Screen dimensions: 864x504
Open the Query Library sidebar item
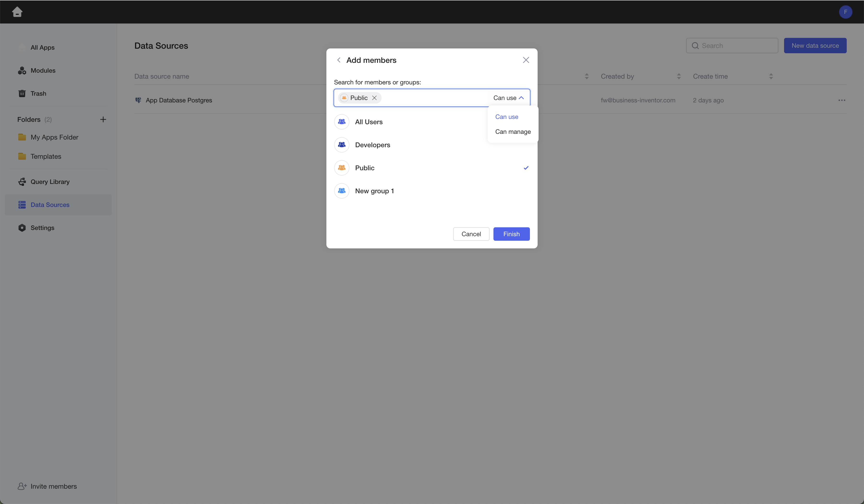(x=50, y=182)
